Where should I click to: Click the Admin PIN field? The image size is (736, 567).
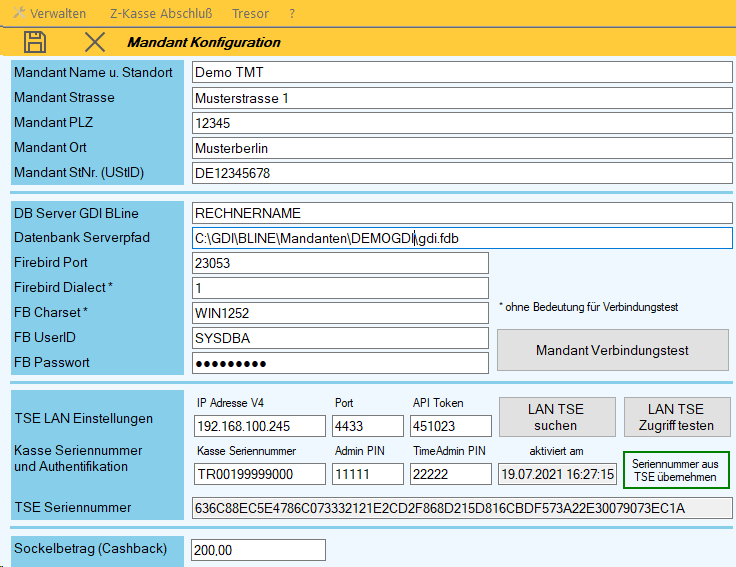[x=368, y=474]
